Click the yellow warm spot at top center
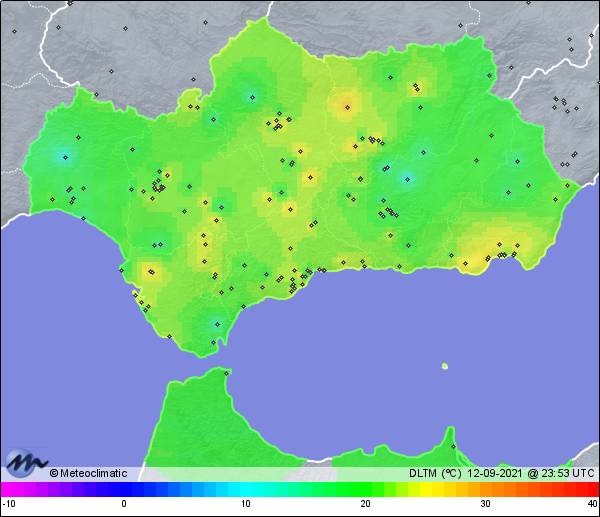This screenshot has width=600, height=517. click(347, 103)
